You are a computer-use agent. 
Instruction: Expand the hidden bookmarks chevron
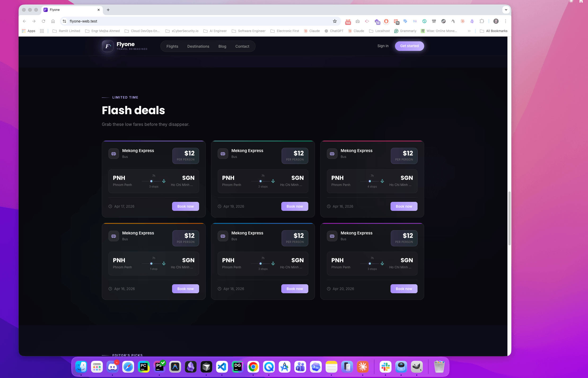pos(469,31)
